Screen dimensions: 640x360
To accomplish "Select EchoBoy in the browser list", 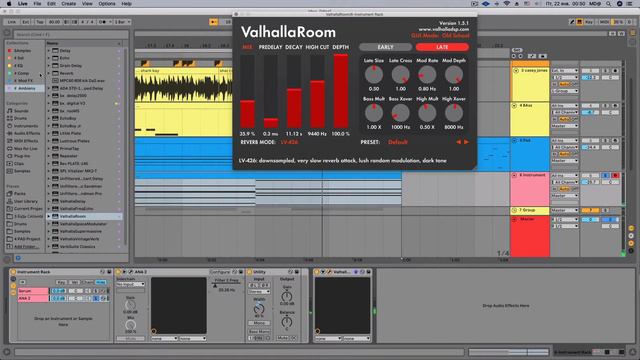I will (x=68, y=118).
